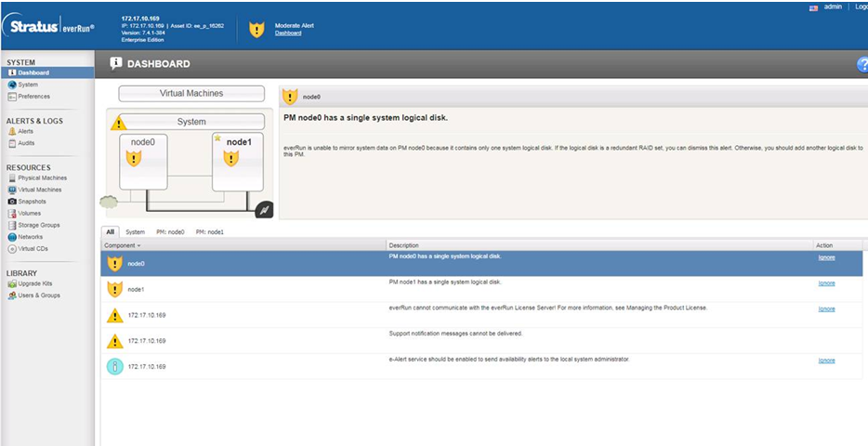Open Virtual CDs in Resources
Viewport: 868px width, 446px height.
pyautogui.click(x=33, y=249)
